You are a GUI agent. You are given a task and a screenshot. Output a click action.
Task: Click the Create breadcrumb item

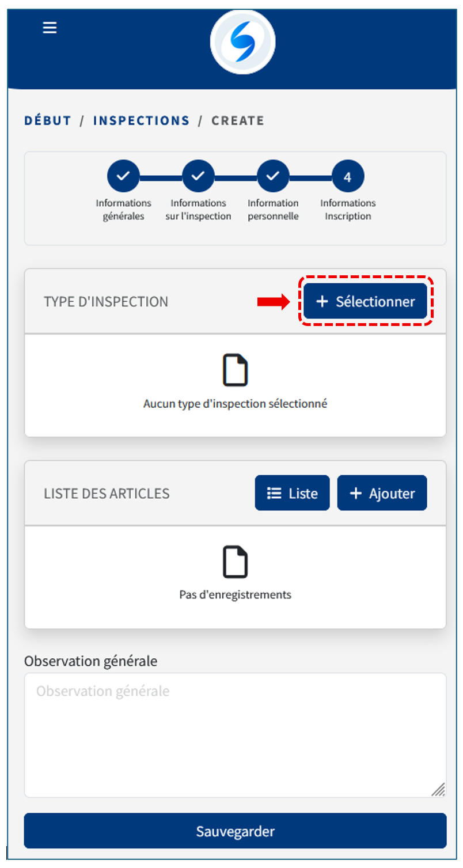pos(238,121)
